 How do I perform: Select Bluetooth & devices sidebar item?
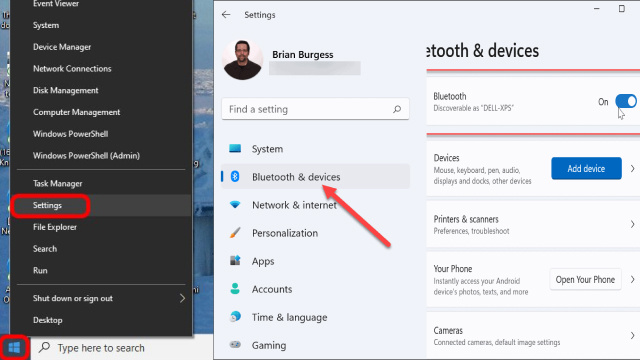click(315, 176)
